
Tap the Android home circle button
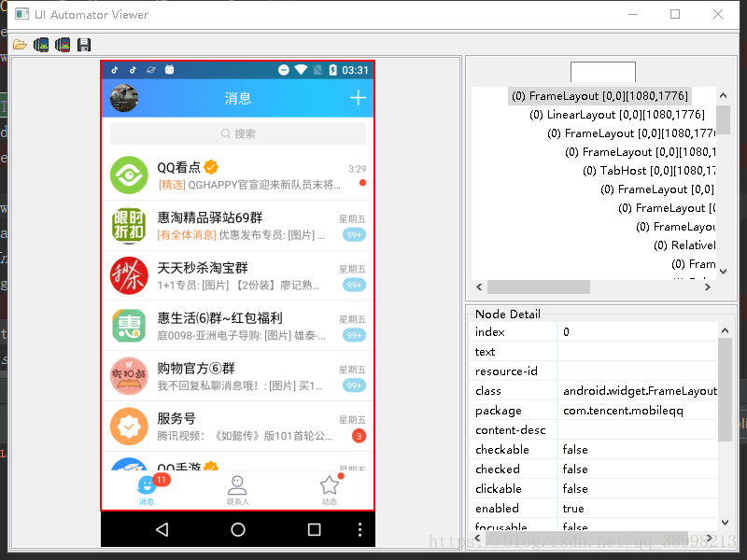click(x=238, y=529)
